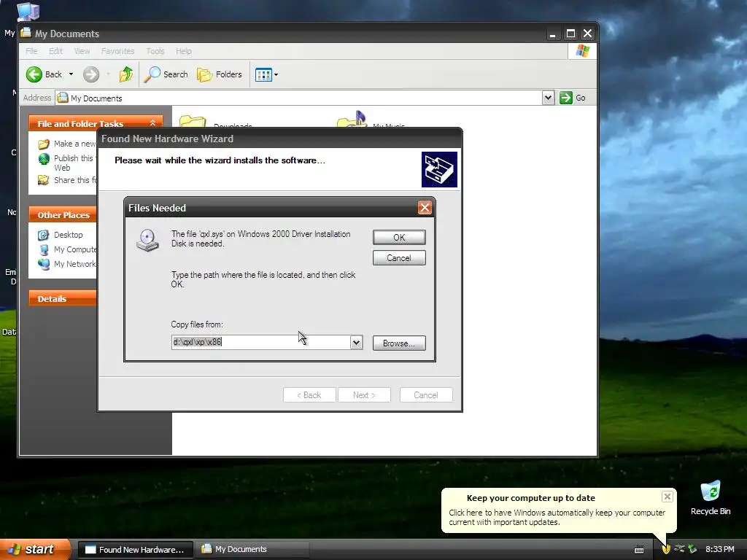Image resolution: width=747 pixels, height=560 pixels.
Task: Toggle the Folders pane
Action: tap(220, 74)
